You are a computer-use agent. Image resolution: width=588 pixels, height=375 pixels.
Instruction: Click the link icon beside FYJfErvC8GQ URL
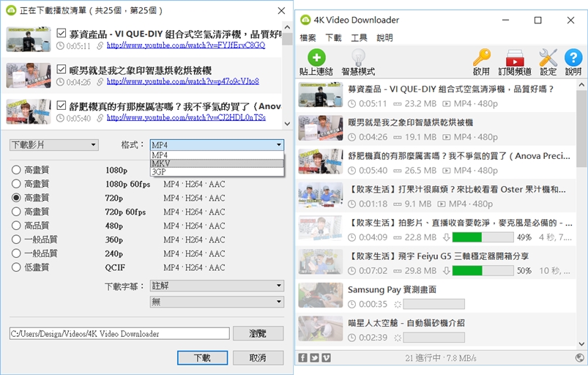click(x=100, y=45)
